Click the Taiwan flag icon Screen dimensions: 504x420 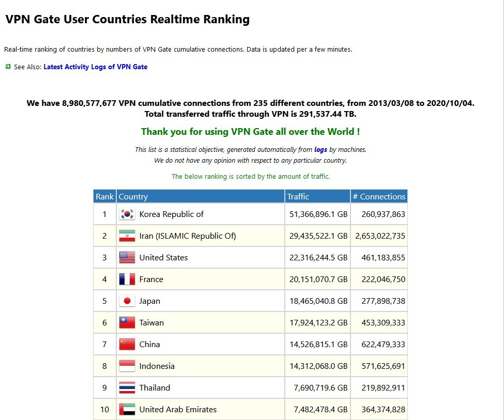click(127, 323)
